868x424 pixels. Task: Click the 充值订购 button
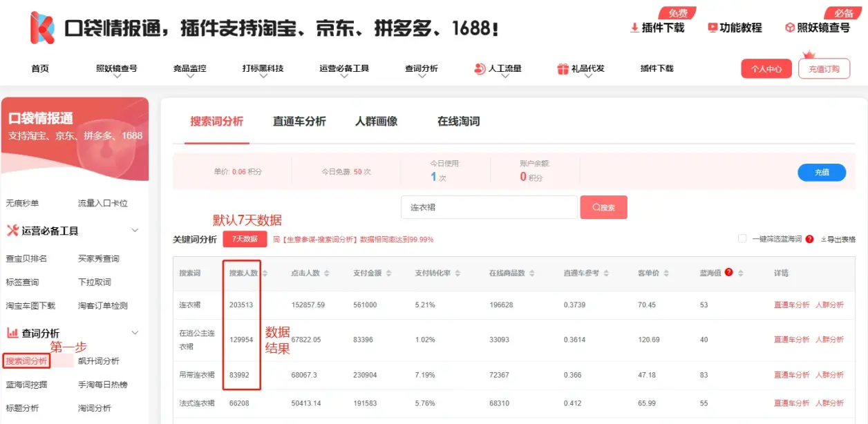[x=824, y=68]
